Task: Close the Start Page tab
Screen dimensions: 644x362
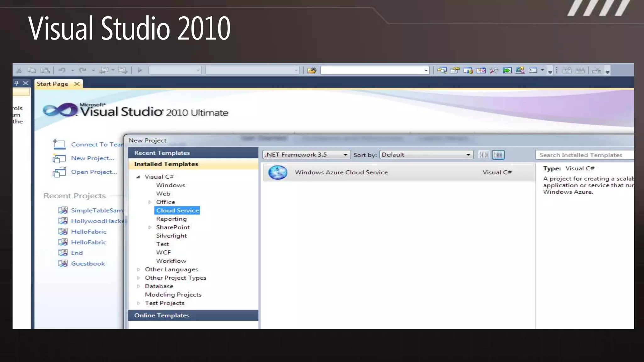Action: click(x=77, y=84)
